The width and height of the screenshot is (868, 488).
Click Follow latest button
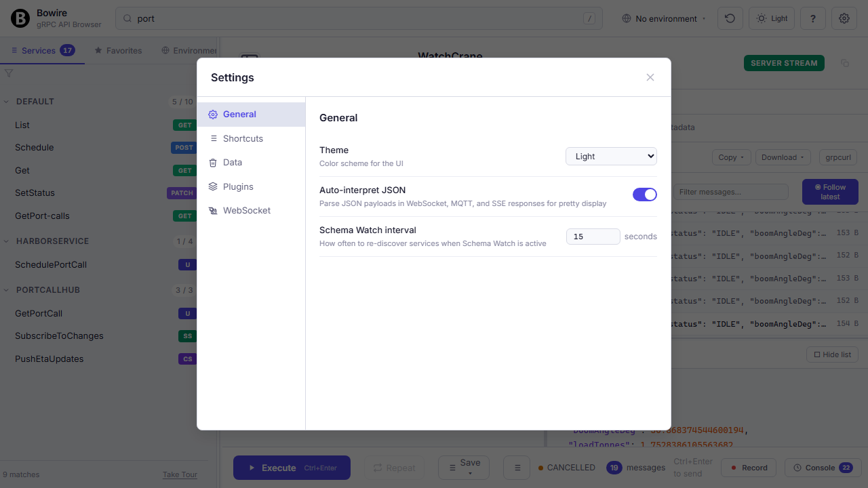pyautogui.click(x=830, y=192)
